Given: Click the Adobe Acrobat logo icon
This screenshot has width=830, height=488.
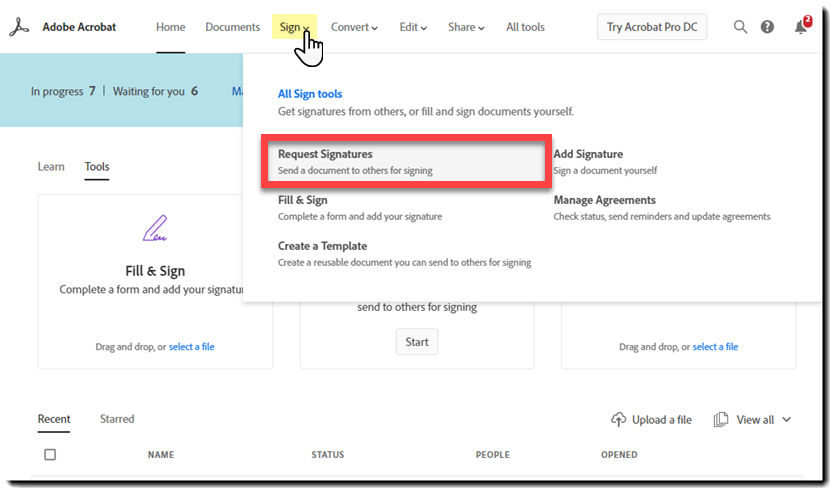Looking at the screenshot, I should coord(19,27).
